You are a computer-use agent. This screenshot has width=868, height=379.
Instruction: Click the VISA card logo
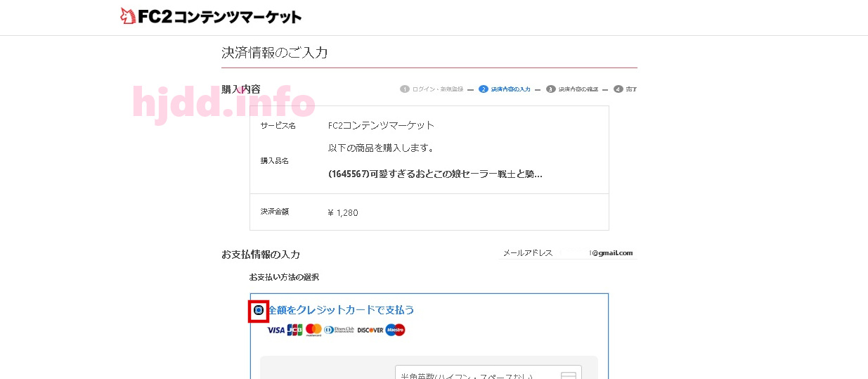point(276,330)
